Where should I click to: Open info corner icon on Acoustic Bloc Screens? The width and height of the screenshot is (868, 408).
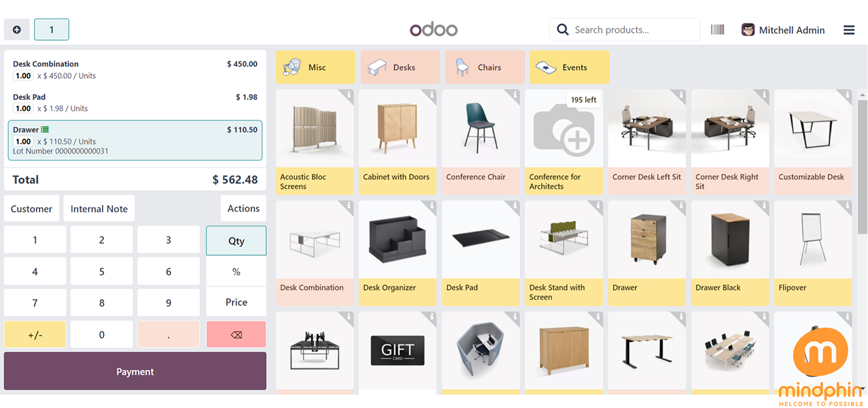pos(348,95)
